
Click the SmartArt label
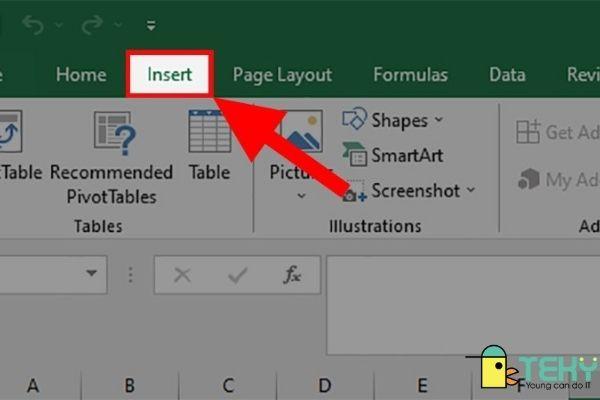pyautogui.click(x=407, y=155)
